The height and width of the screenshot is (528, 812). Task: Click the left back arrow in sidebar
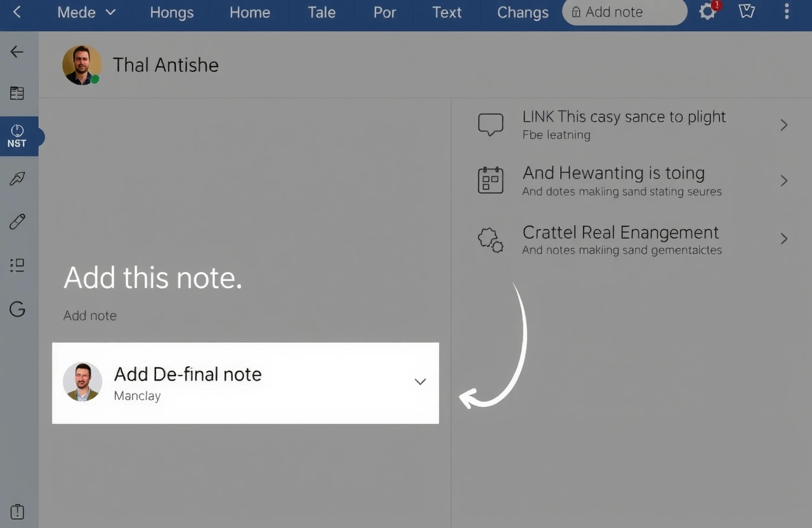(x=17, y=52)
